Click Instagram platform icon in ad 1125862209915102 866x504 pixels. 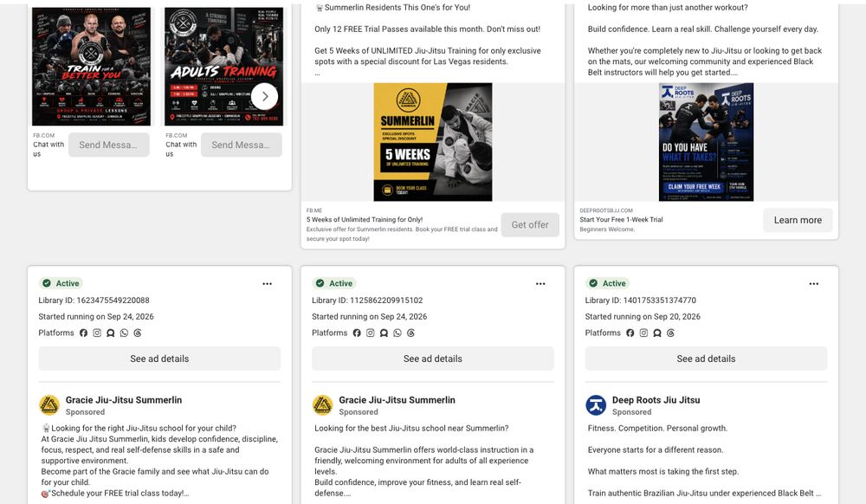click(x=371, y=333)
